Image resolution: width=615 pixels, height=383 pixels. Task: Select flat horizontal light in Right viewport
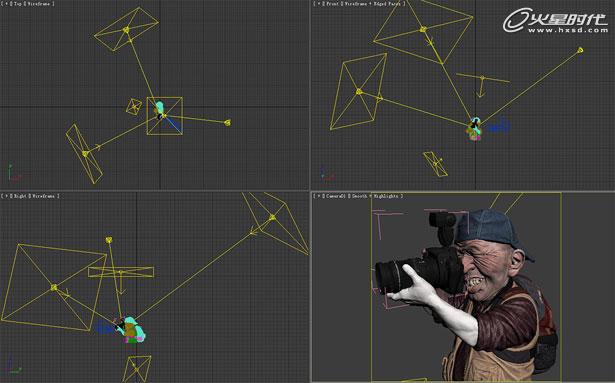121,272
